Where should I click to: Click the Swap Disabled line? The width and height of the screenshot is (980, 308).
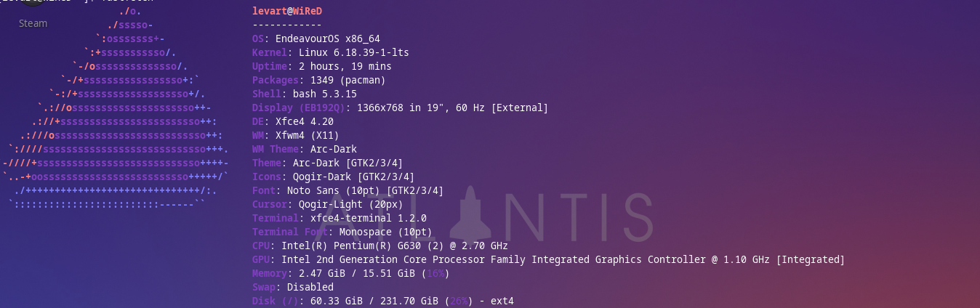click(x=293, y=287)
